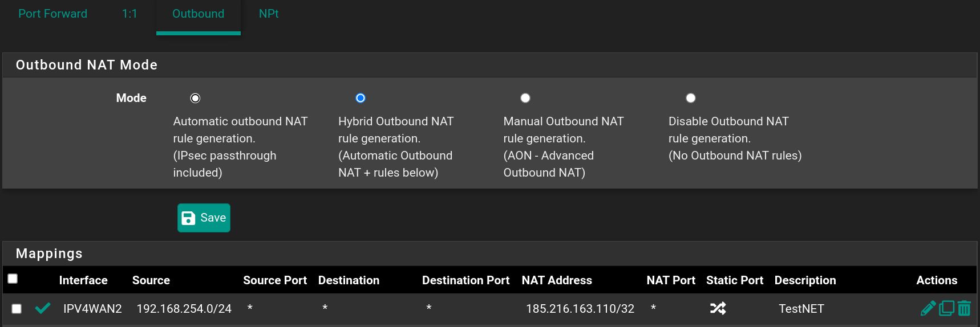Click the NAT address 185.216.163.110/32
Screen dimensions: 980x327
pos(580,309)
